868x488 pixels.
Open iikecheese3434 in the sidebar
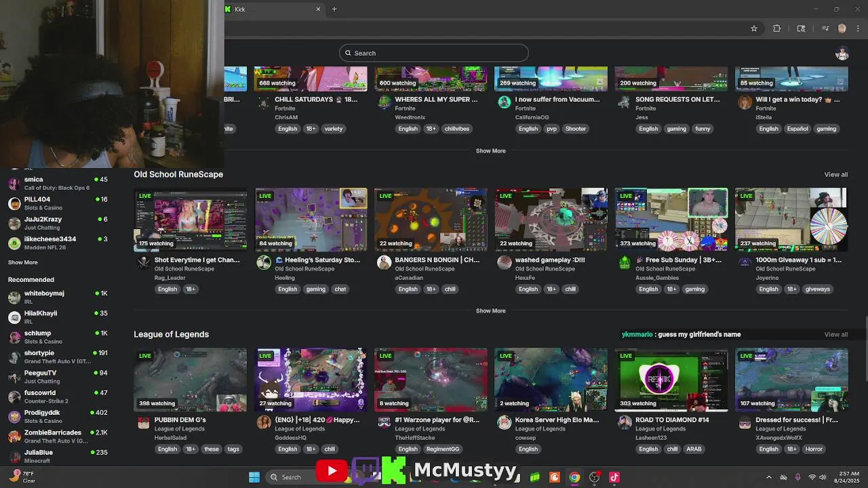click(x=58, y=243)
